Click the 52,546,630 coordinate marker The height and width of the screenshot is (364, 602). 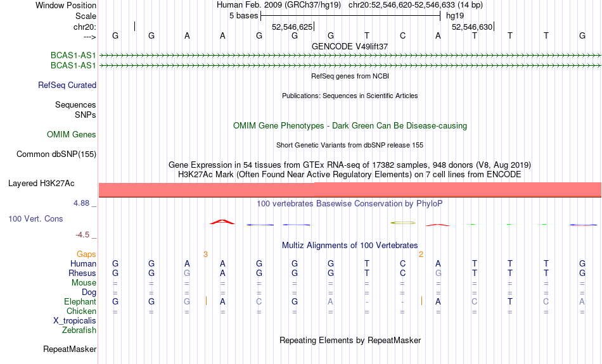pos(472,27)
